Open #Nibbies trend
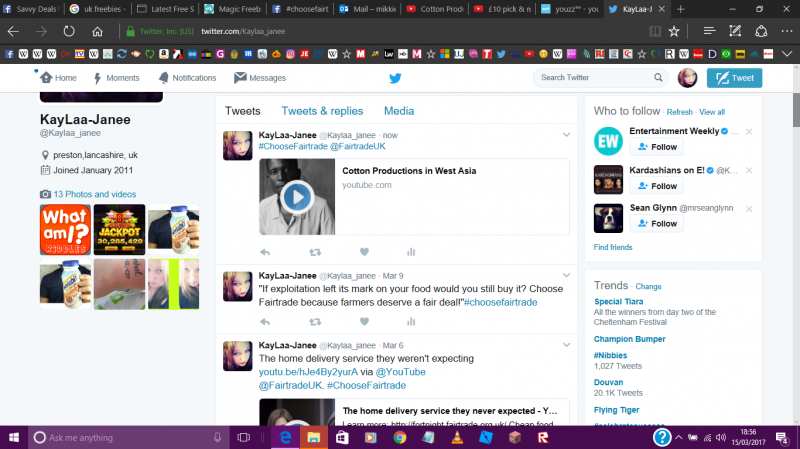The width and height of the screenshot is (800, 449). point(610,356)
